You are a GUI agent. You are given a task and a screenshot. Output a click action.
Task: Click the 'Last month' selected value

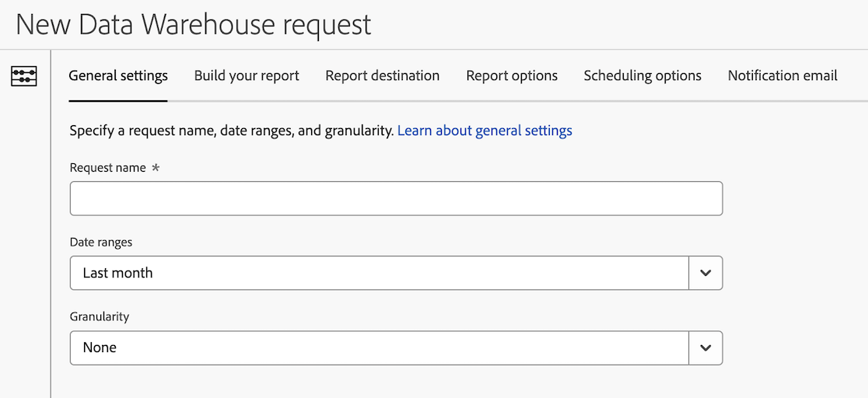118,273
